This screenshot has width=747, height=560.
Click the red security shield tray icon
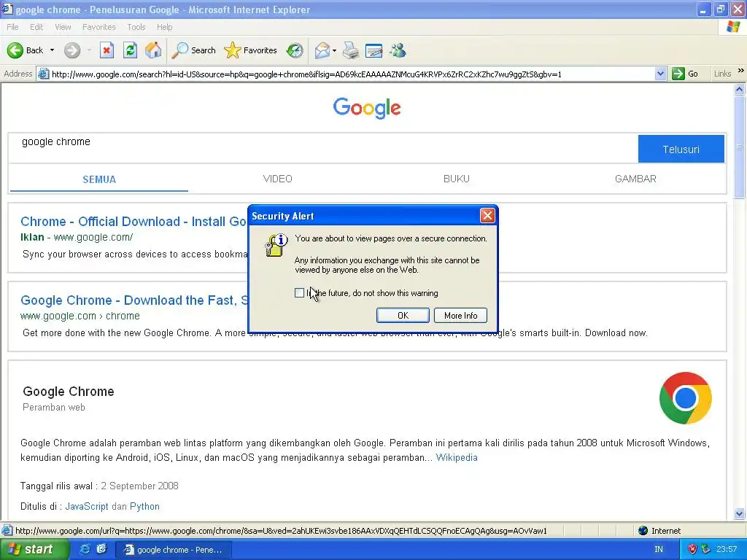point(693,549)
